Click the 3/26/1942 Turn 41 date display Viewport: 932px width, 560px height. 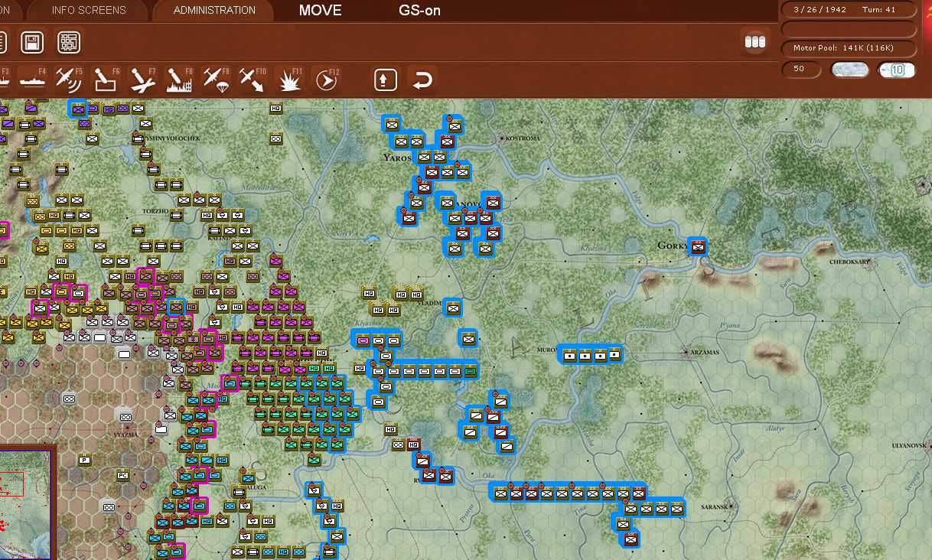tap(849, 9)
